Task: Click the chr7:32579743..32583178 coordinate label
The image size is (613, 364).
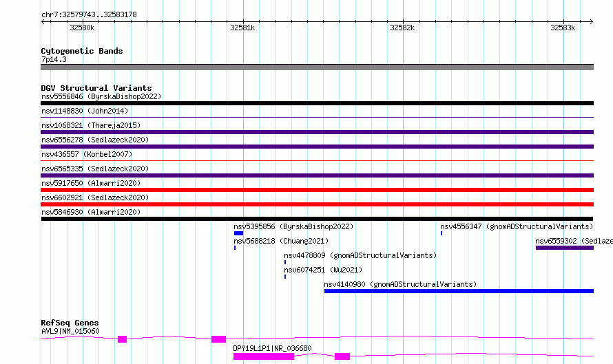Action: click(89, 15)
